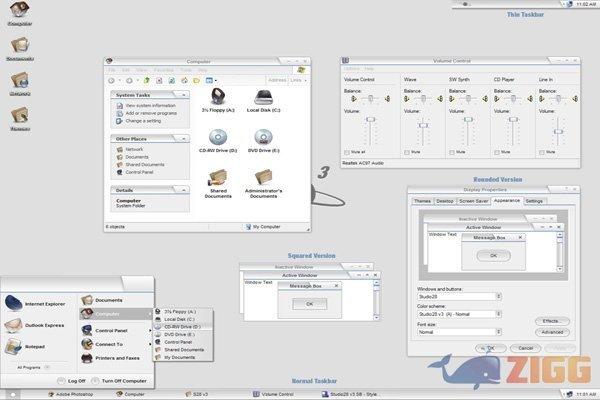
Task: Open the 3½ Floppy (A:) drive icon
Action: click(x=218, y=97)
